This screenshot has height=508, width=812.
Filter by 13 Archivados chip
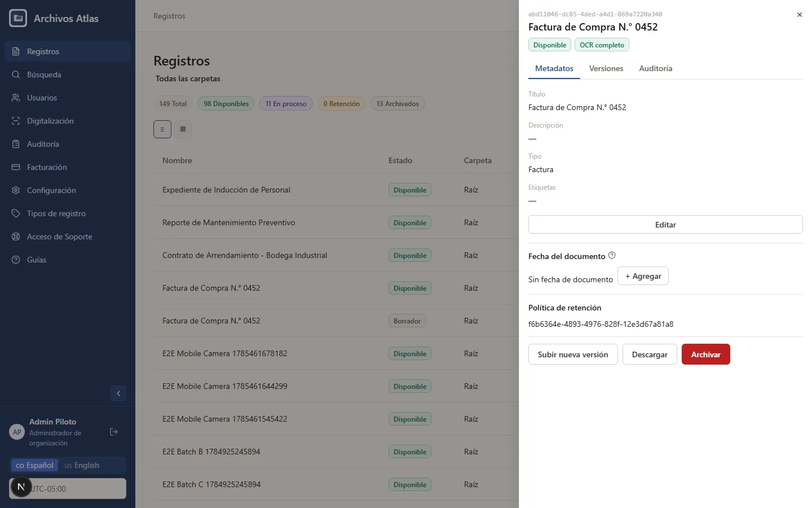[x=398, y=104]
